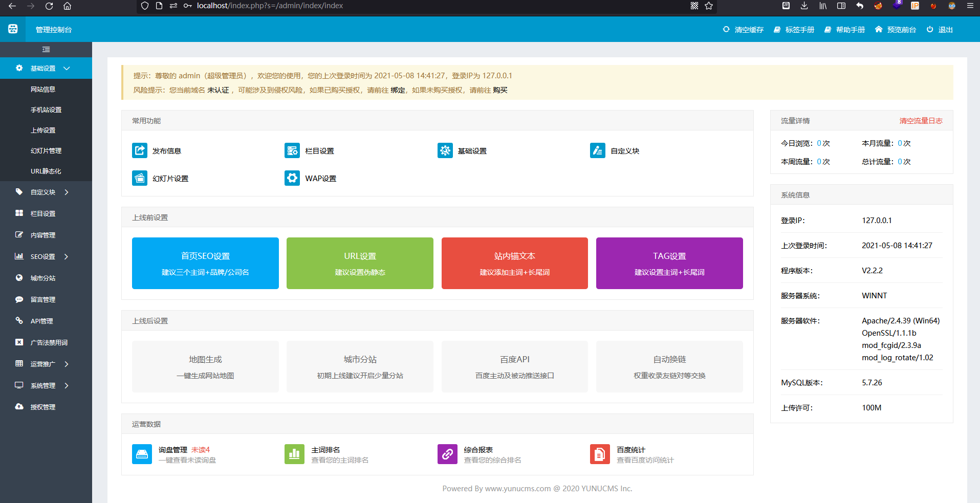Click the 基础设置 shortcut gear icon in 常用功能
The height and width of the screenshot is (503, 980).
pyautogui.click(x=445, y=150)
